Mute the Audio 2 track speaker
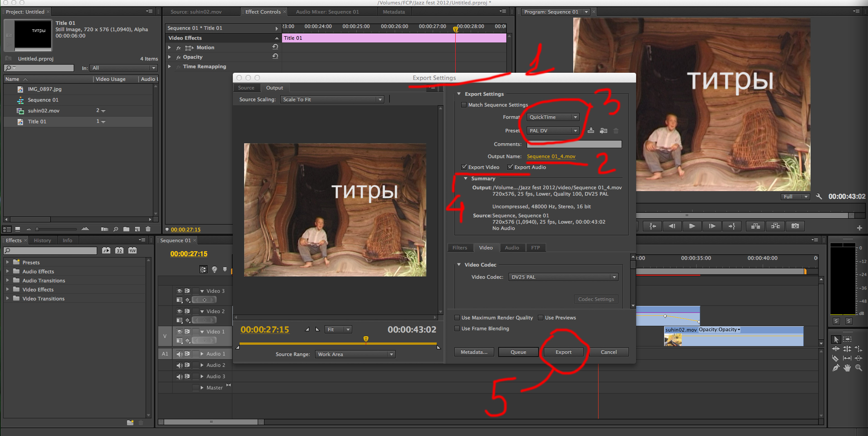The height and width of the screenshot is (436, 868). (179, 365)
